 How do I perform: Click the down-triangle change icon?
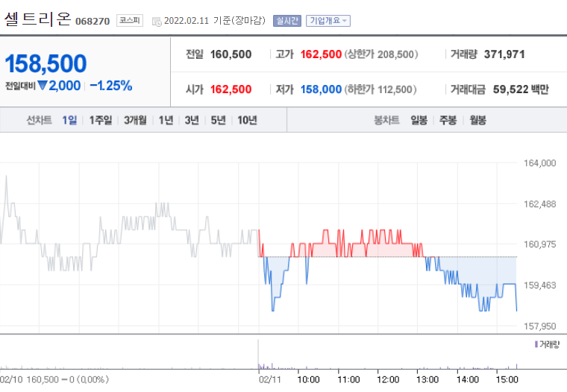[43, 86]
